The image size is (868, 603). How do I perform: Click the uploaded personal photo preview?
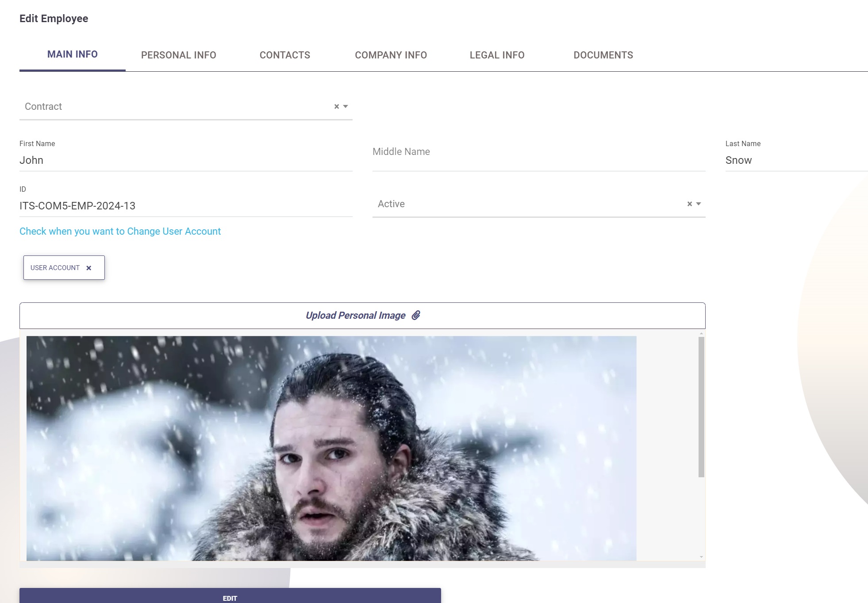(331, 448)
